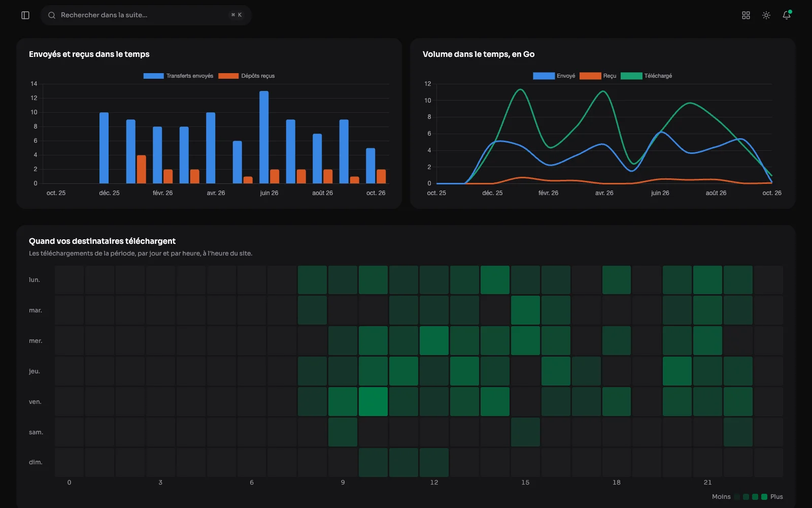812x508 pixels.
Task: Click the brightest green swatch beside Plus
Action: coord(764,497)
